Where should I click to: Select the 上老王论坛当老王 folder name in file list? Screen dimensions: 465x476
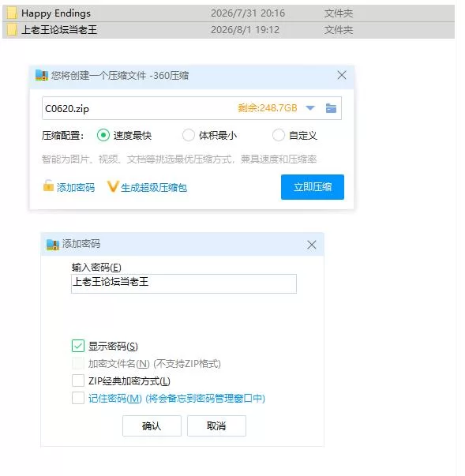(x=59, y=30)
